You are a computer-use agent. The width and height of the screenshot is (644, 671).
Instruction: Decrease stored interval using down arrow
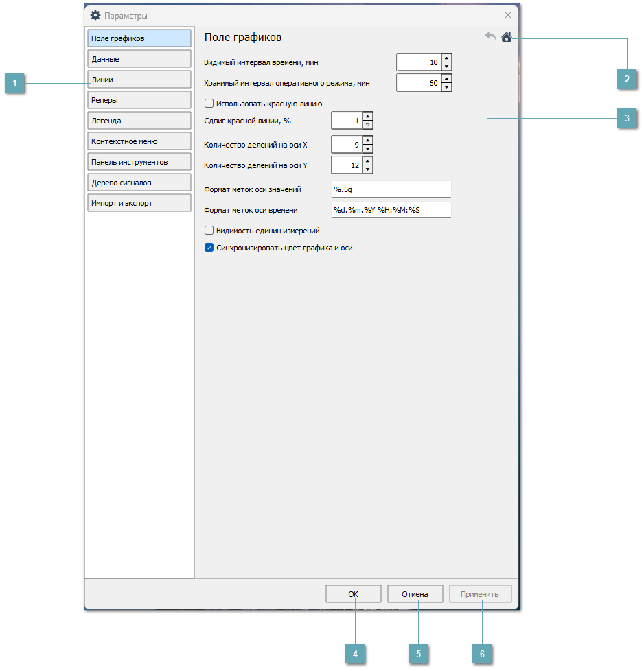click(x=447, y=87)
